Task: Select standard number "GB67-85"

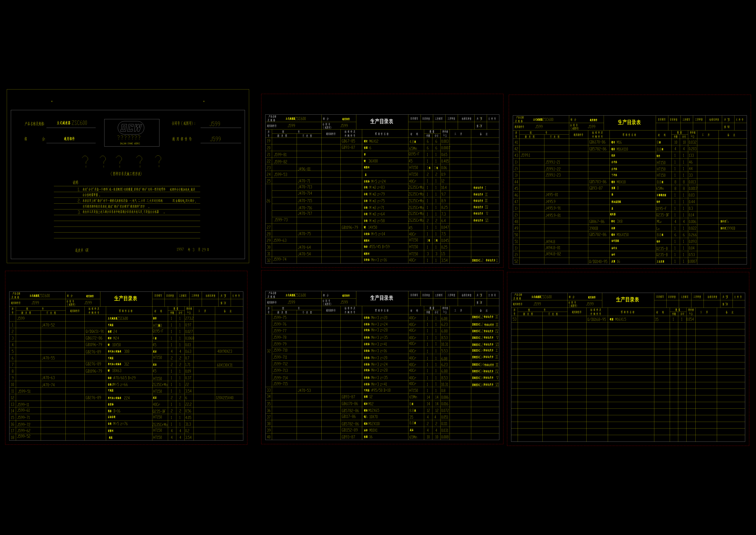Action: pyautogui.click(x=348, y=141)
